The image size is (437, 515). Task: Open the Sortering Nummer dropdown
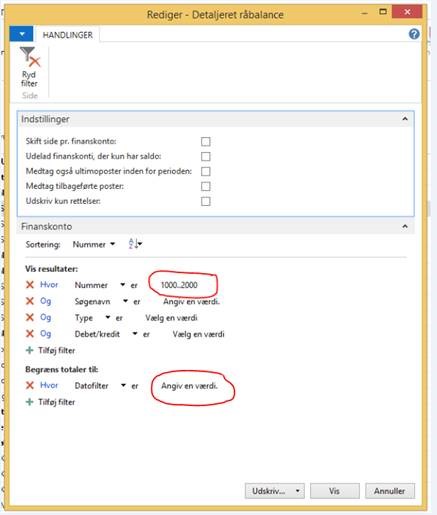point(94,244)
